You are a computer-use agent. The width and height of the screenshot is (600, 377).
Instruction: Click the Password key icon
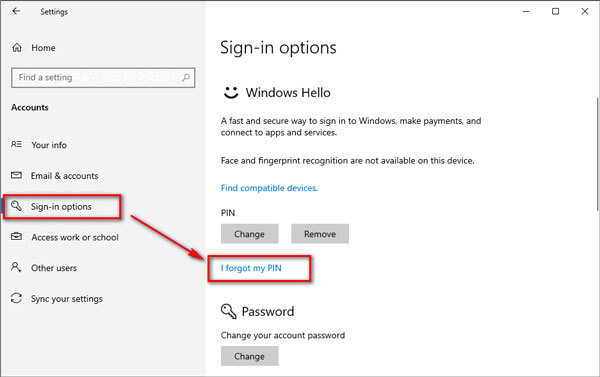(x=228, y=311)
